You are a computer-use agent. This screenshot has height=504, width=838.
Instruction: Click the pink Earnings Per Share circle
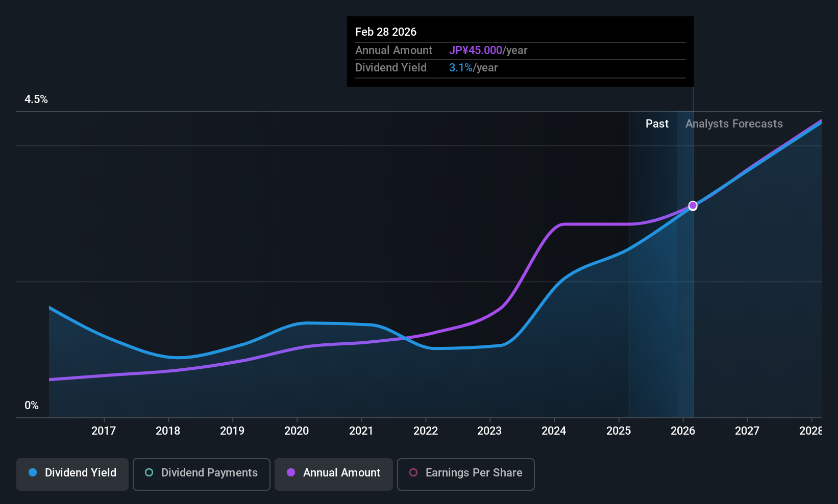(413, 473)
